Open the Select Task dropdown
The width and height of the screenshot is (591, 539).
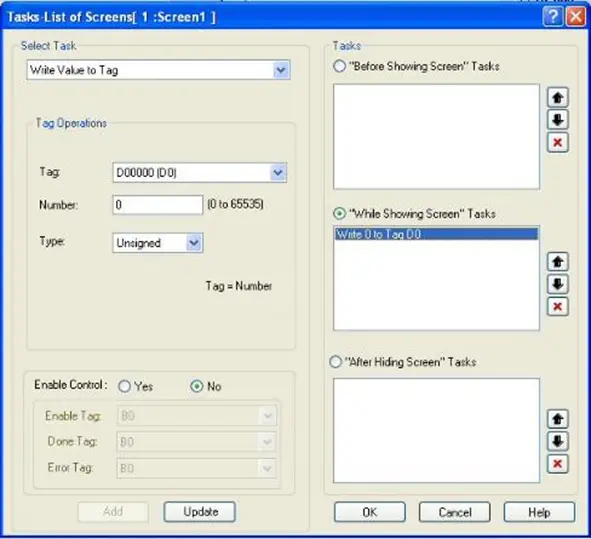pos(281,70)
